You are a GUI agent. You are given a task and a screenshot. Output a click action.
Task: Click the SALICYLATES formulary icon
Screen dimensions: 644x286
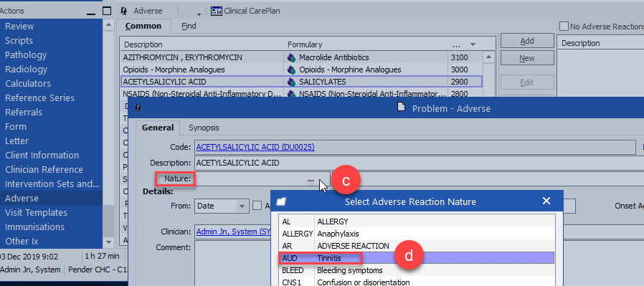tap(291, 82)
